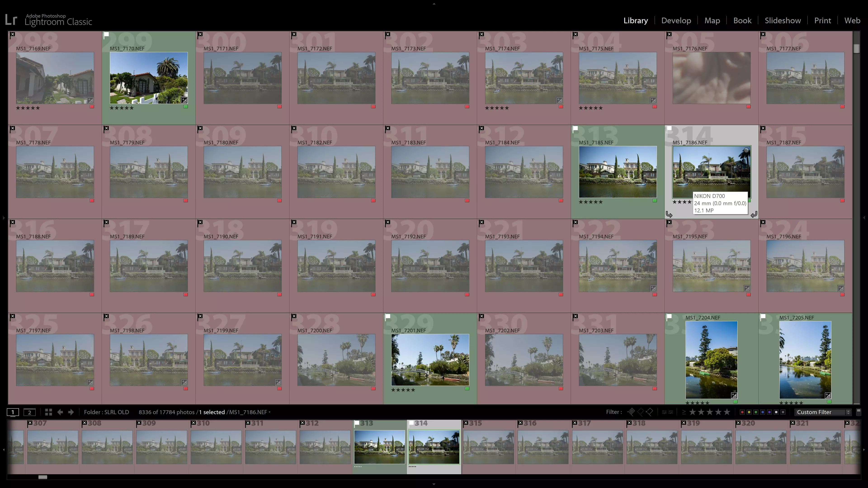Click develop adjustments badge on MS1_7174.NEF thumbnail
The height and width of the screenshot is (488, 868).
click(x=559, y=100)
